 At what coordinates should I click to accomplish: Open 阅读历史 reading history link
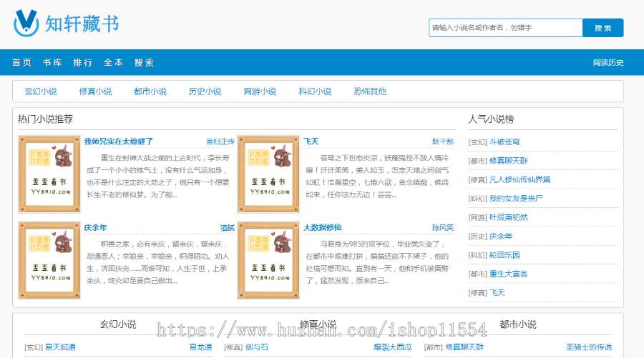(x=608, y=63)
